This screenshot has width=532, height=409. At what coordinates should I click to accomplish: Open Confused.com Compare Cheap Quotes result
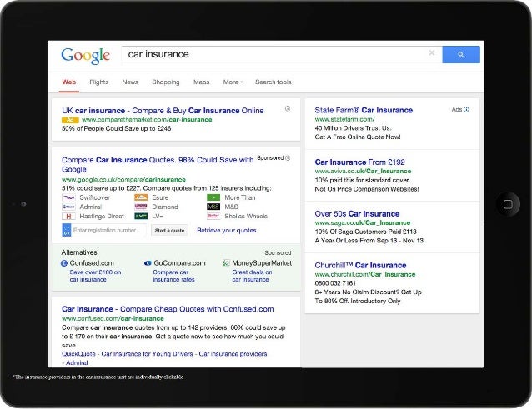tap(168, 309)
